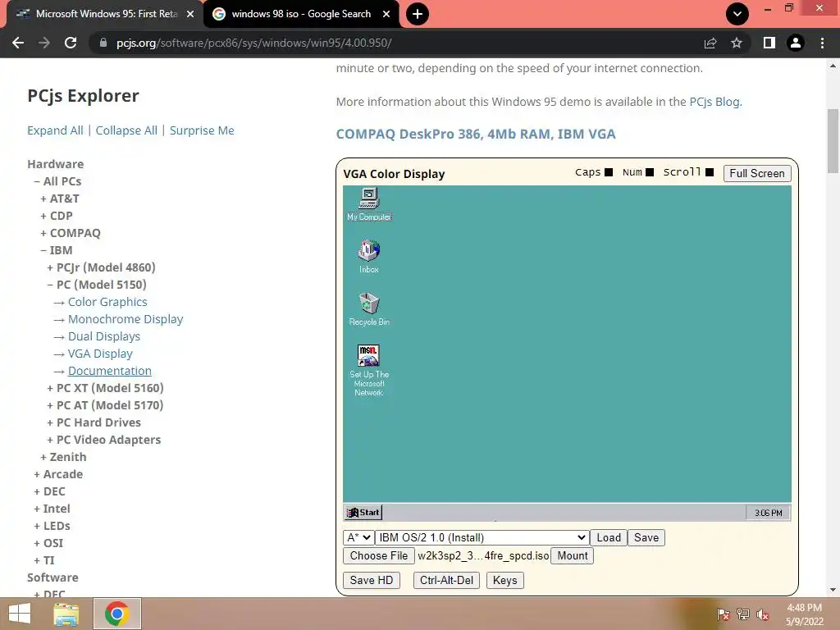Screen dimensions: 840x630
Task: Open Action Center flag tray icon
Action: coord(724,614)
